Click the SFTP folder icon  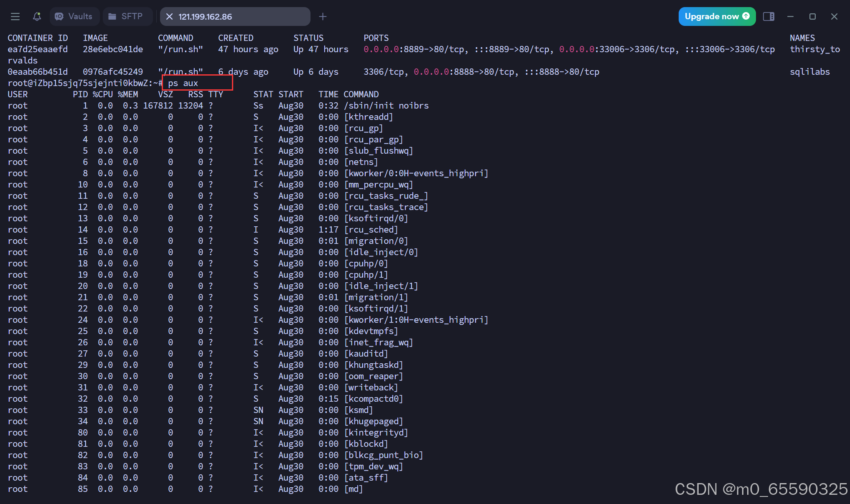click(x=112, y=16)
